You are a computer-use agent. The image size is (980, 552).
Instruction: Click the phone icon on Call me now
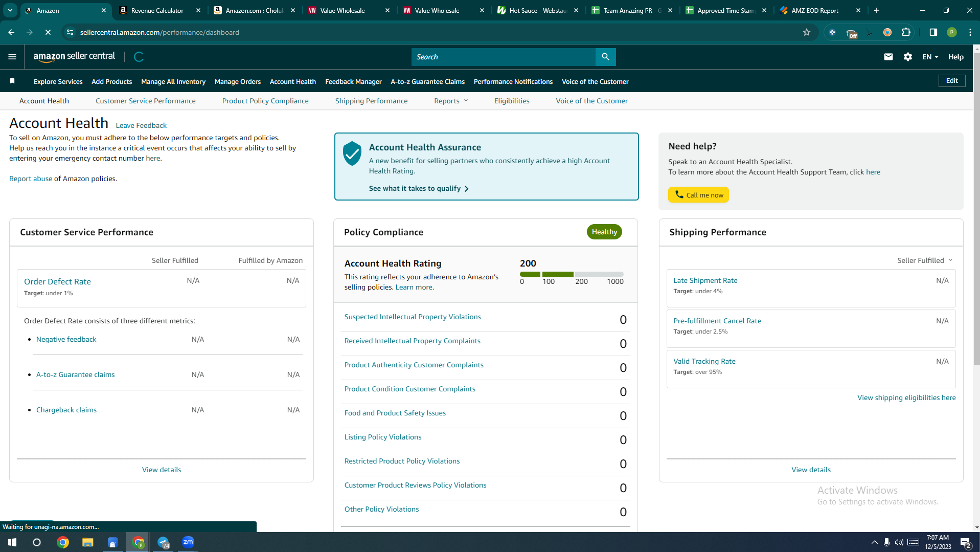tap(679, 194)
